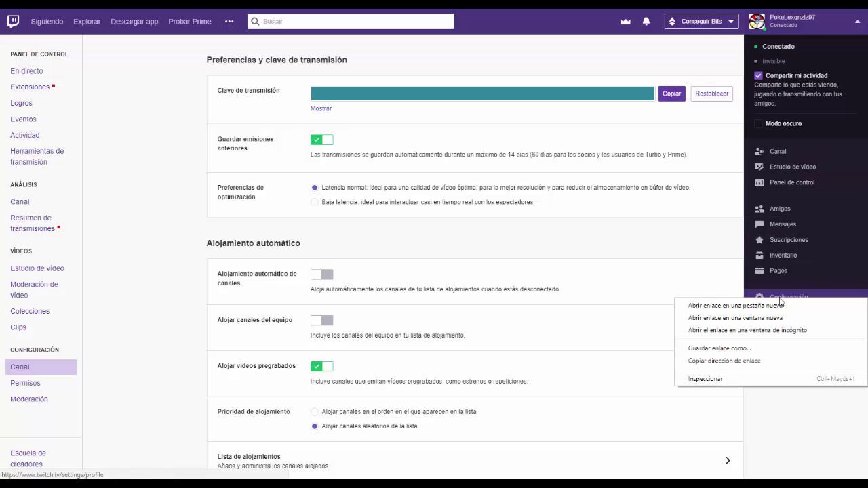Open Estudio de vídeo icon in user menu

click(x=759, y=167)
